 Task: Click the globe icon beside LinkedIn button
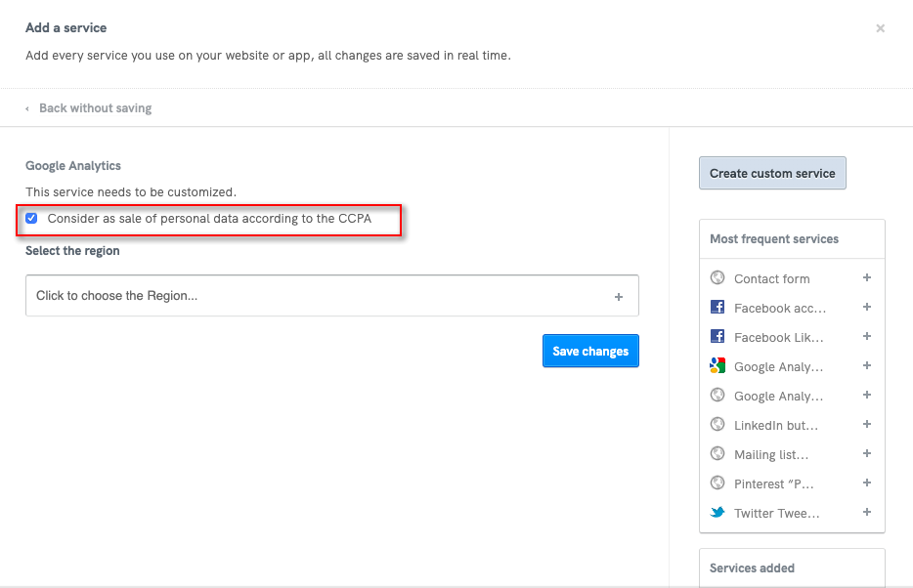[x=717, y=425]
